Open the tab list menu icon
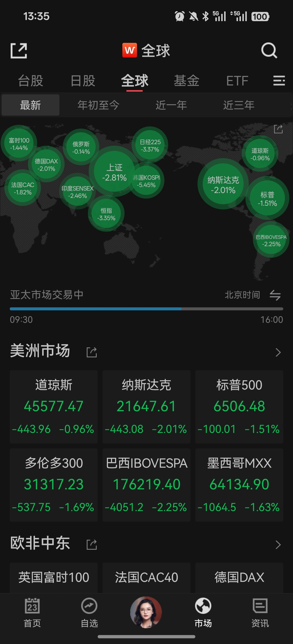This screenshot has width=293, height=644. (x=279, y=81)
